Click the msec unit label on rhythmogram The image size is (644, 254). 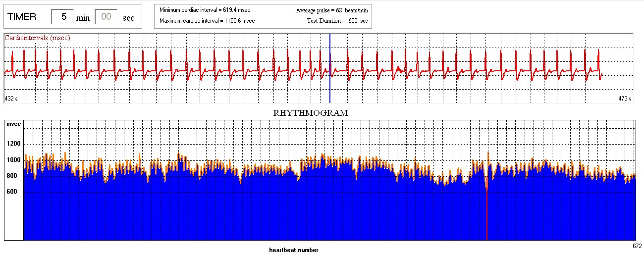pos(13,124)
